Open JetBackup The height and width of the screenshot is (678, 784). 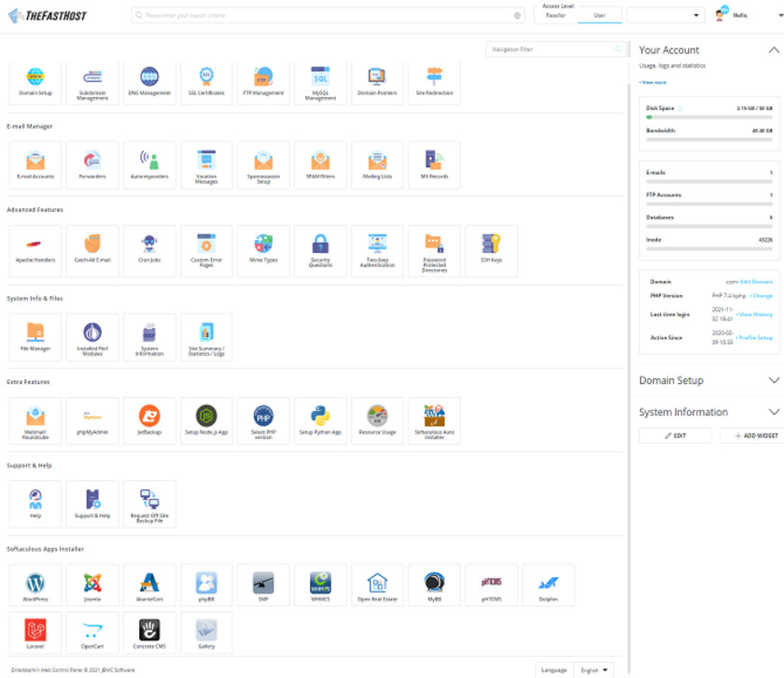click(x=149, y=421)
